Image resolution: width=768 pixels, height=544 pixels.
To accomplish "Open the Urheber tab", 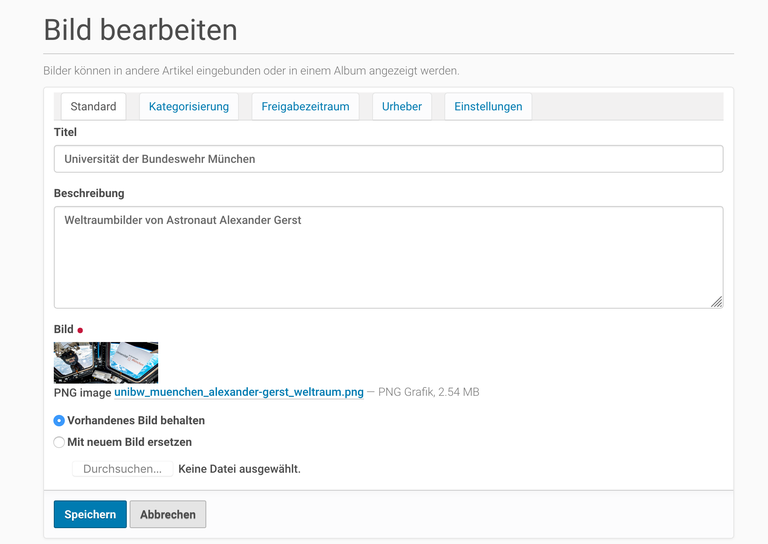I will coord(402,106).
